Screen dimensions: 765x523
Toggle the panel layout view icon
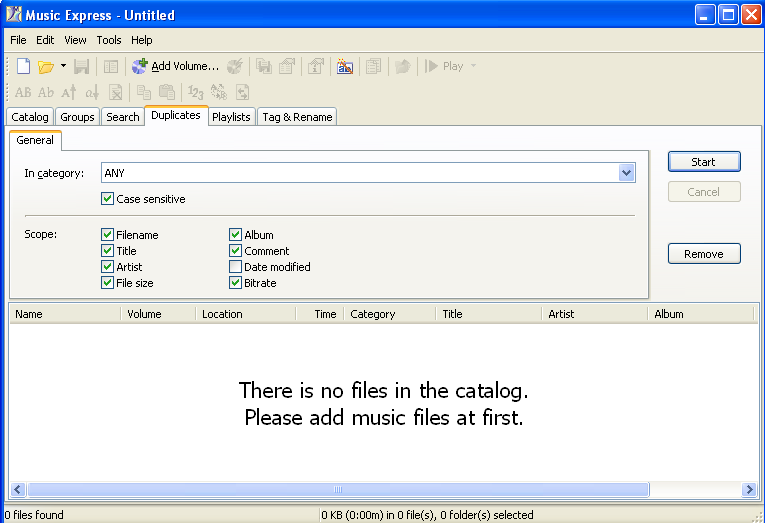coord(111,66)
